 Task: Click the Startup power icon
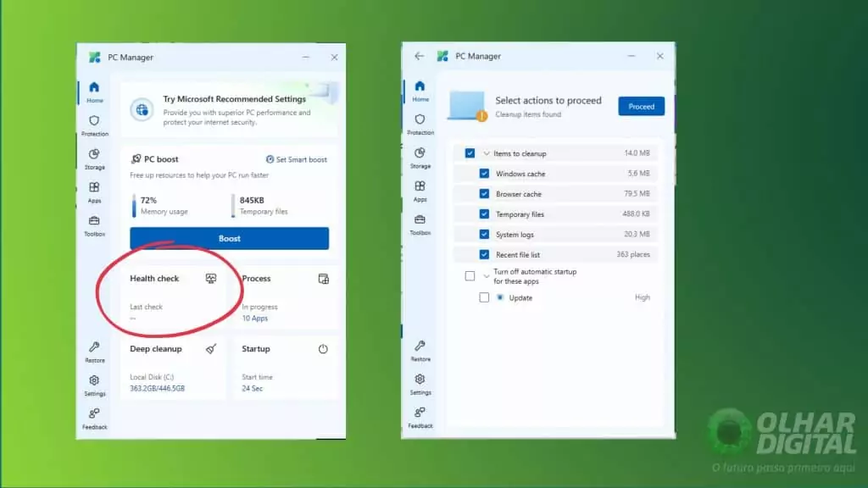(323, 349)
